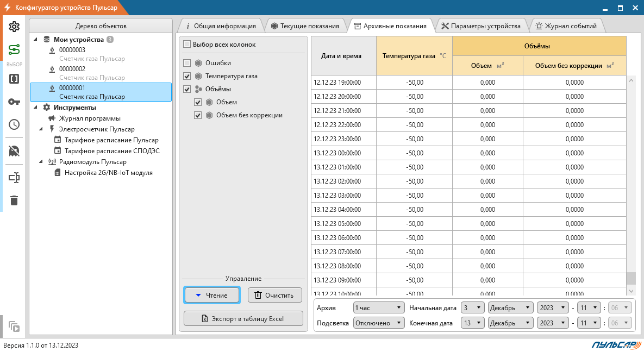This screenshot has width=644, height=352.
Task: Click the crossed-out card sidebar icon
Action: [14, 151]
